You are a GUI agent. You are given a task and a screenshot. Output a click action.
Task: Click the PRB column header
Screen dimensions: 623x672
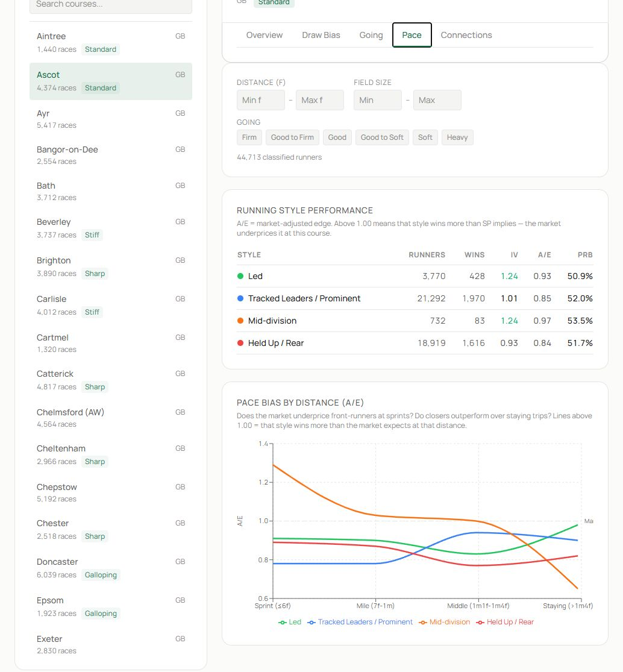(585, 254)
